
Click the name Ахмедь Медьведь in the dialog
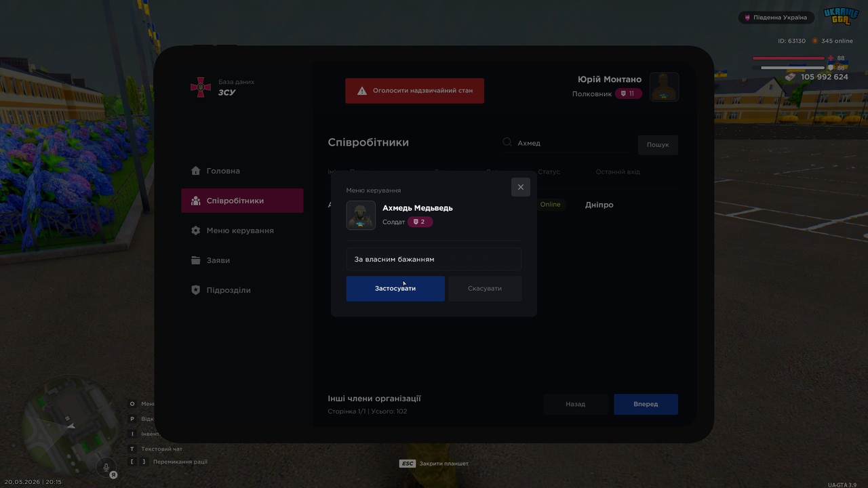[x=418, y=208]
